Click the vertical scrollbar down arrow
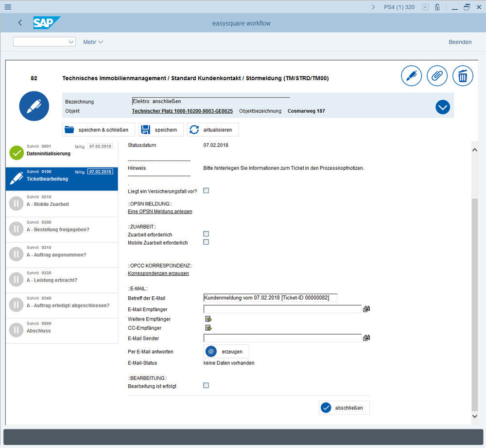 (475, 416)
